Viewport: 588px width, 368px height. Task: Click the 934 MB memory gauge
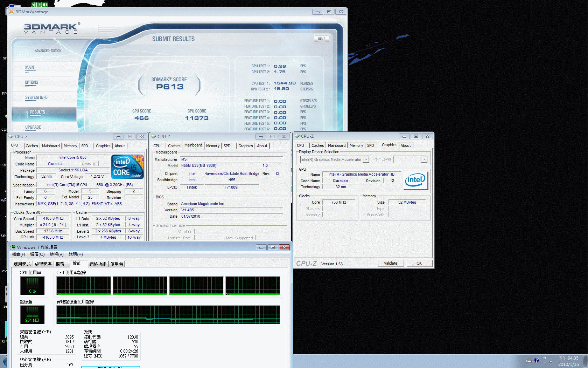(32, 314)
